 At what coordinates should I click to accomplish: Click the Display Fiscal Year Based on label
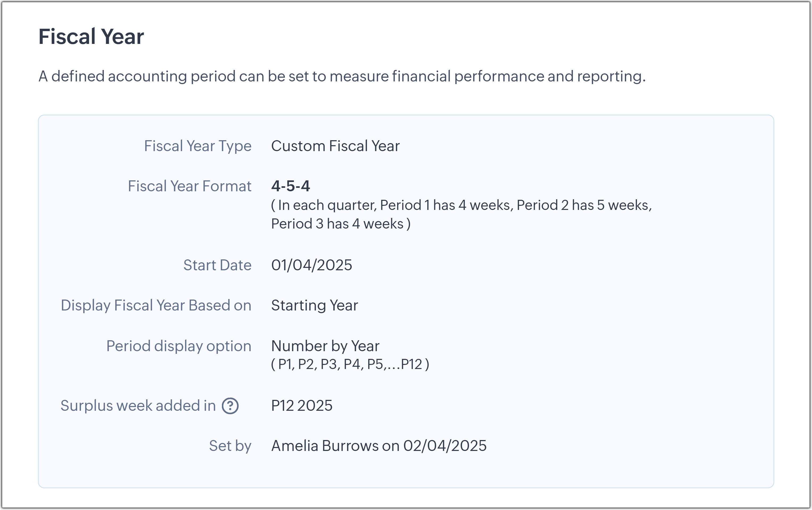[x=156, y=305]
